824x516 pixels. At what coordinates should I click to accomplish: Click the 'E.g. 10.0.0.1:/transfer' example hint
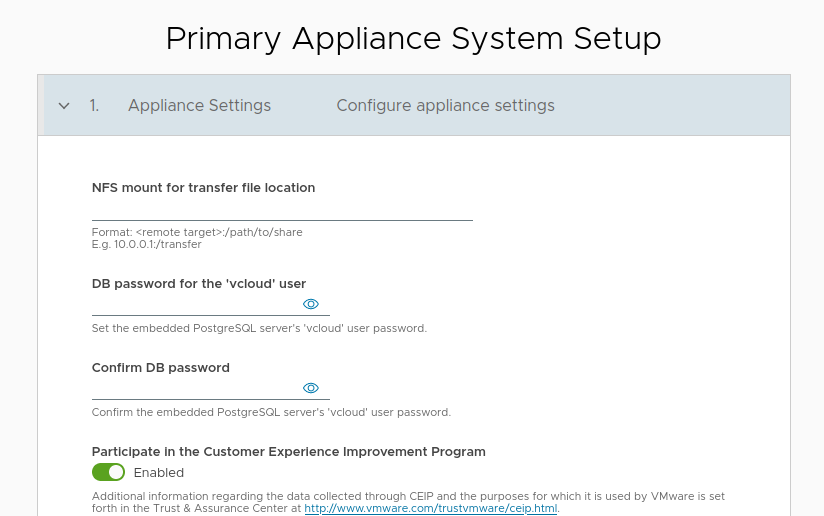pyautogui.click(x=146, y=244)
